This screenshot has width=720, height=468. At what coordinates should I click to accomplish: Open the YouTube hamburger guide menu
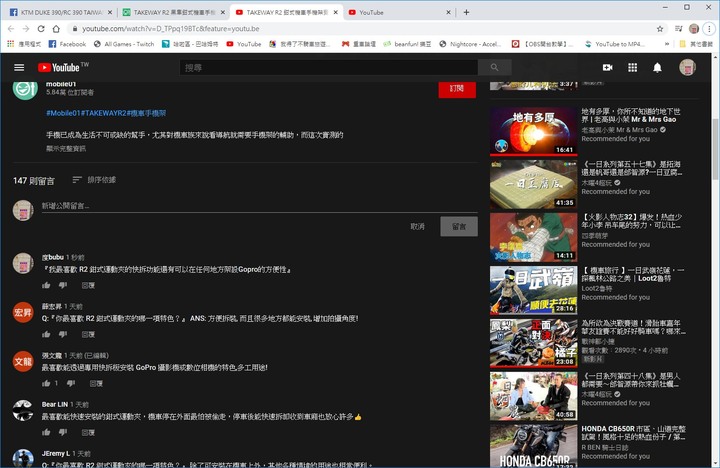tap(19, 68)
